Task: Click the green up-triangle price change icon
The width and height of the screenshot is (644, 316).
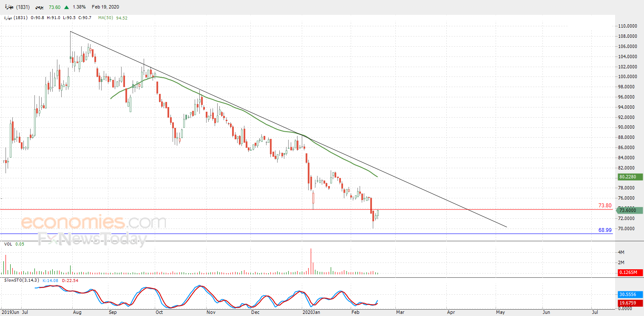Action: pos(67,7)
